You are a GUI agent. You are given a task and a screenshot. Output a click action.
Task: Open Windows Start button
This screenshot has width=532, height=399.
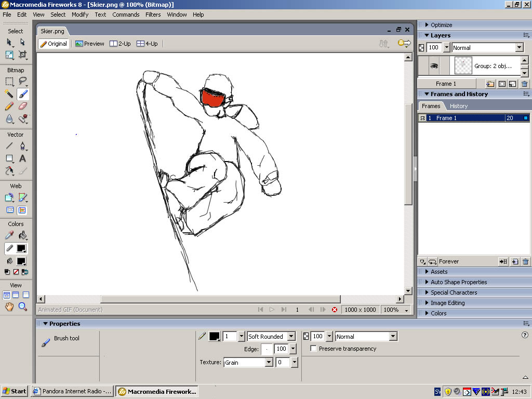15,391
